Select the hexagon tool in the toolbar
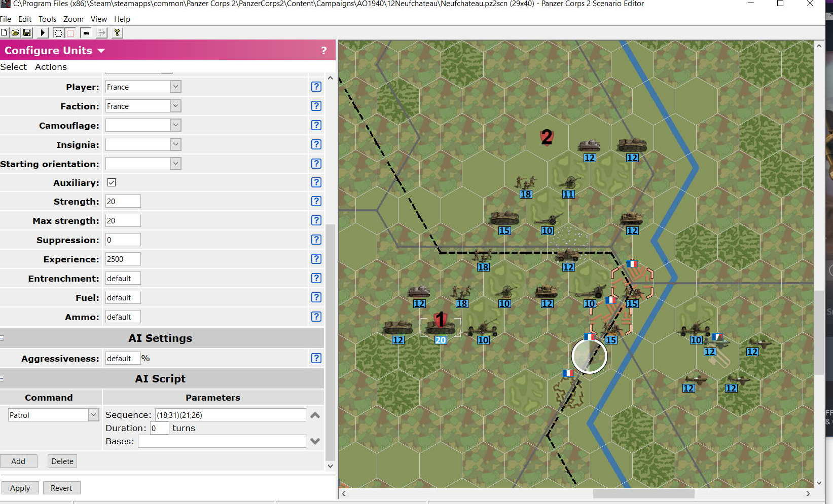Viewport: 833px width, 504px height. (58, 33)
